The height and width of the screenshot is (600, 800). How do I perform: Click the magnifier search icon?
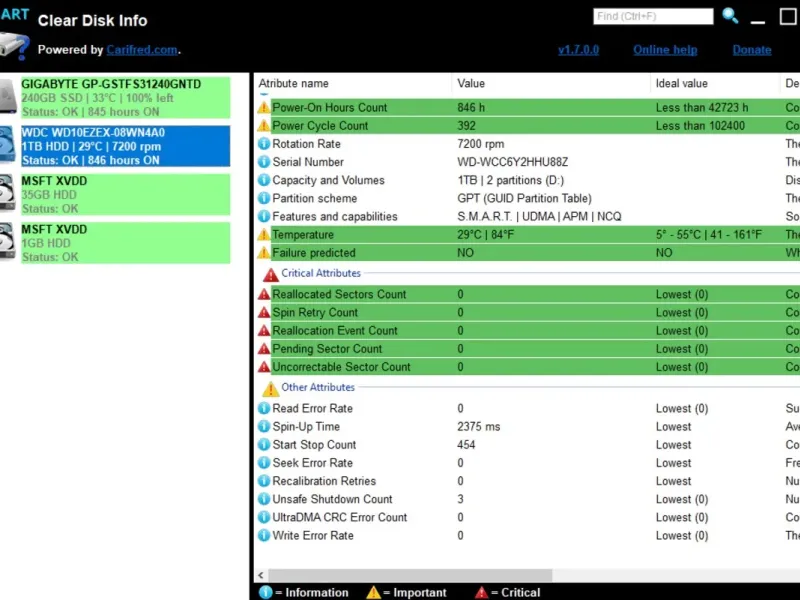(731, 16)
